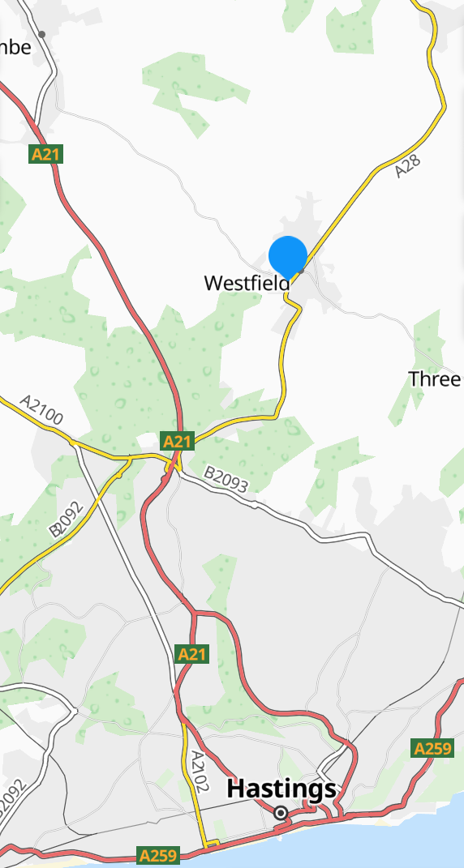This screenshot has height=868, width=464.
Task: Click the blue location pin at Westfield
Action: tap(288, 258)
